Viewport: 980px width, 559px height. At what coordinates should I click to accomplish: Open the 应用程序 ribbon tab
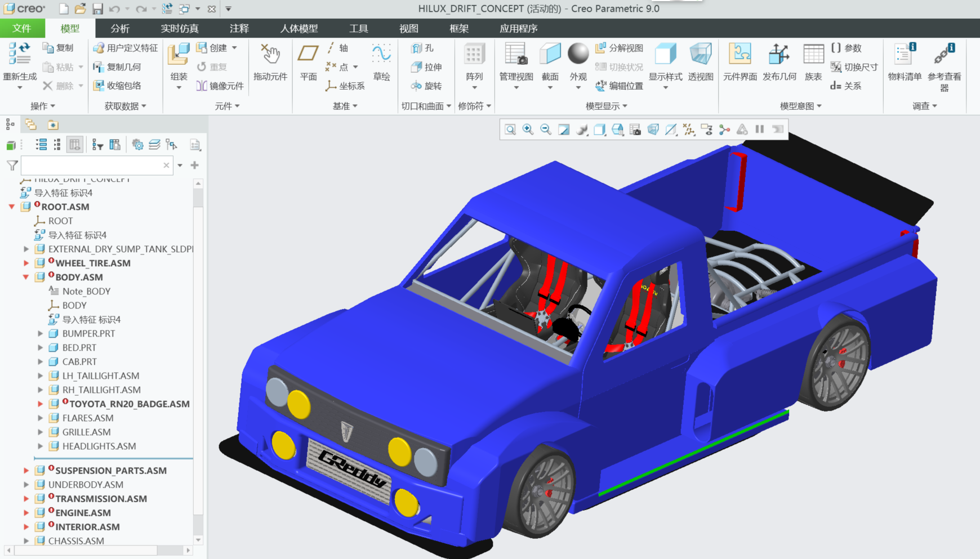click(519, 28)
